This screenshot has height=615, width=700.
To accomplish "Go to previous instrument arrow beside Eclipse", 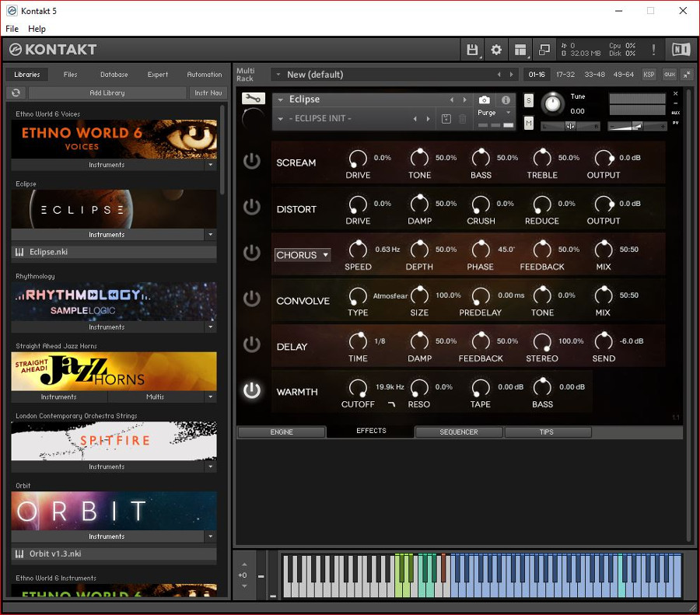I will click(x=452, y=100).
